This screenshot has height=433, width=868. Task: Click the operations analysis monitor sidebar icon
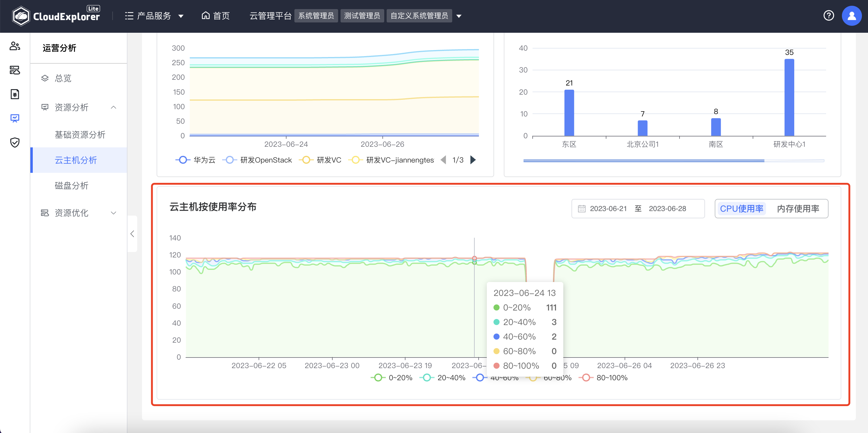[x=15, y=118]
